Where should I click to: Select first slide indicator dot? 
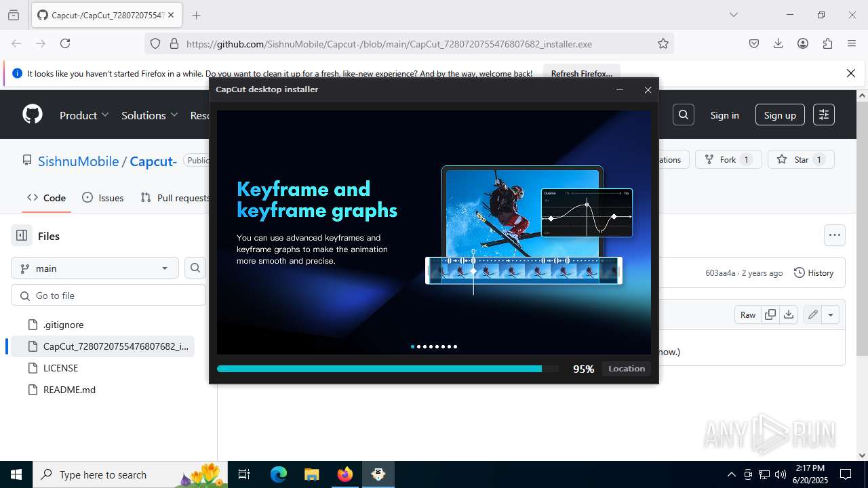[412, 346]
